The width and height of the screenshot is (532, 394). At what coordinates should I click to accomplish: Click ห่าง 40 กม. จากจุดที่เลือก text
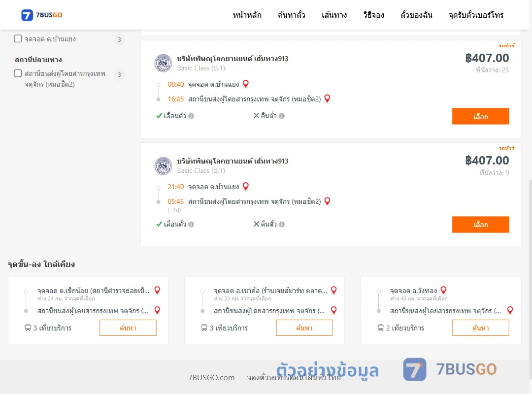[419, 298]
